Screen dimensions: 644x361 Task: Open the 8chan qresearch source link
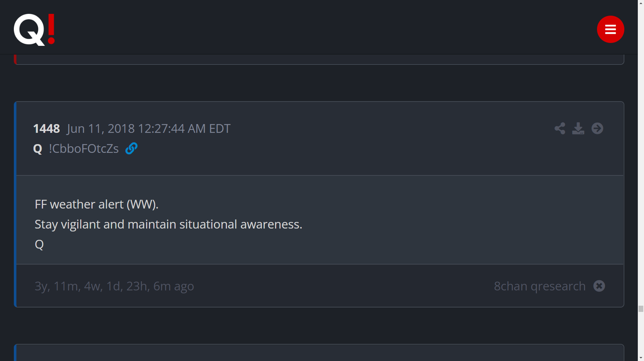539,286
